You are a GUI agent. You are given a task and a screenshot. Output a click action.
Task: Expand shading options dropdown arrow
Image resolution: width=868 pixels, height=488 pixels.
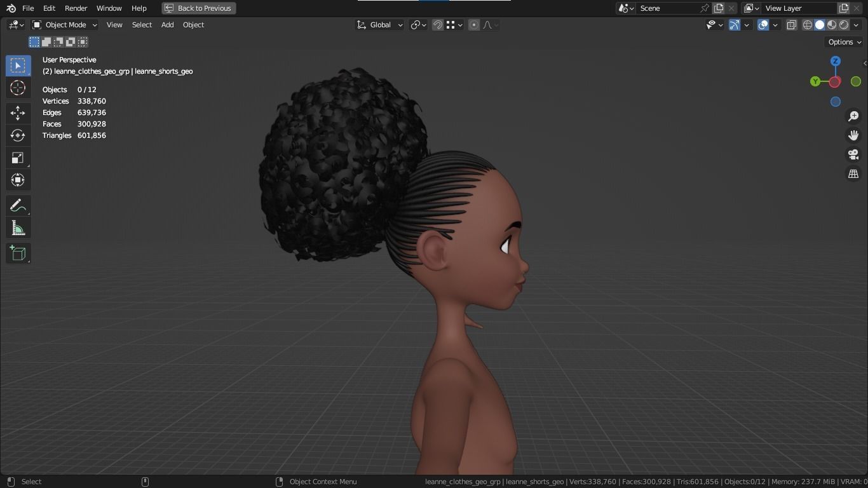tap(856, 25)
